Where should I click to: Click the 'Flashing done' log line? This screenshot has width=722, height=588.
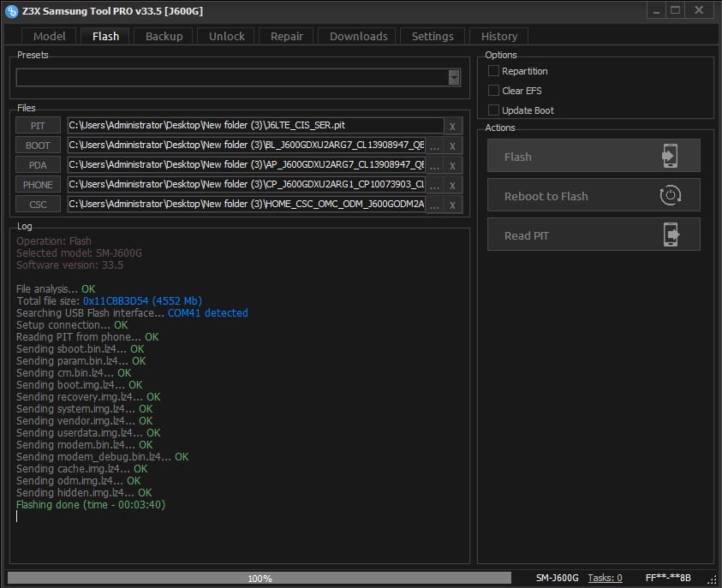tap(91, 505)
